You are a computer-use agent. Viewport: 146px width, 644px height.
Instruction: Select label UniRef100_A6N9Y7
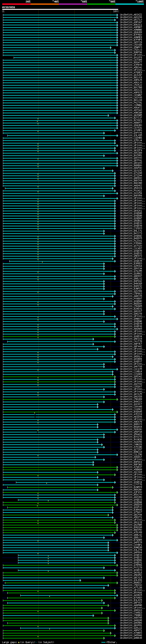pyautogui.click(x=131, y=123)
